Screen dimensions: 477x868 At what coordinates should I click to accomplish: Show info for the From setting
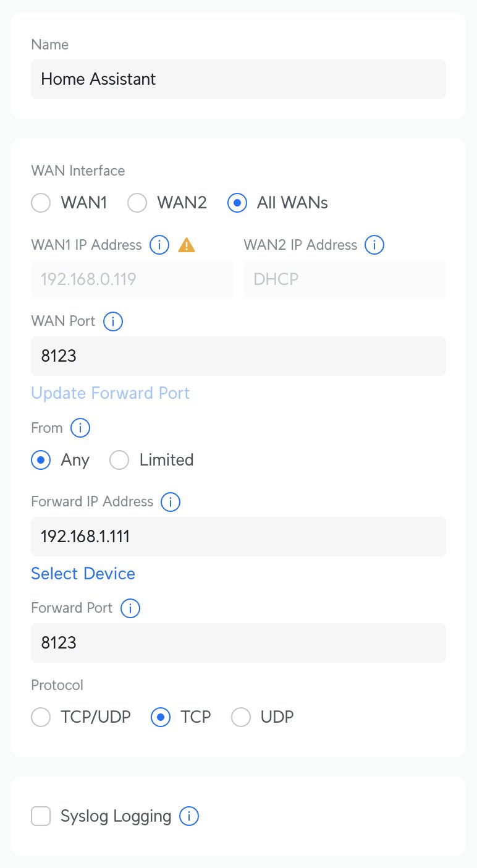click(80, 428)
